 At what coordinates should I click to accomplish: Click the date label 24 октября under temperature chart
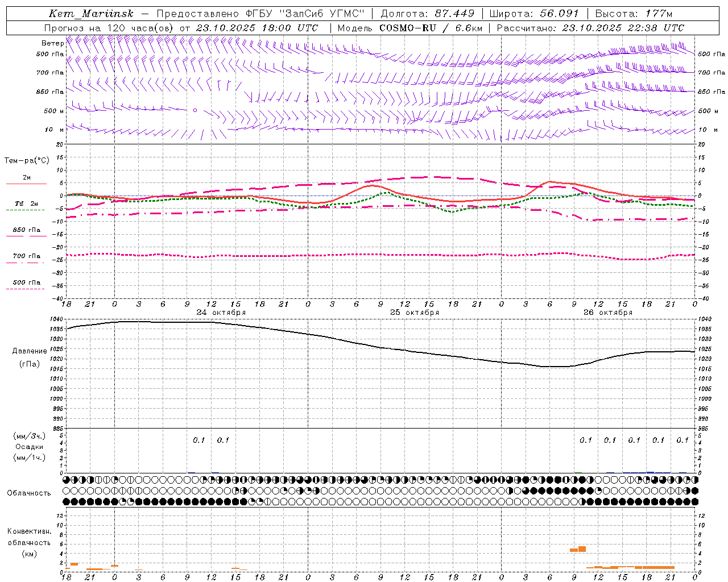[221, 313]
